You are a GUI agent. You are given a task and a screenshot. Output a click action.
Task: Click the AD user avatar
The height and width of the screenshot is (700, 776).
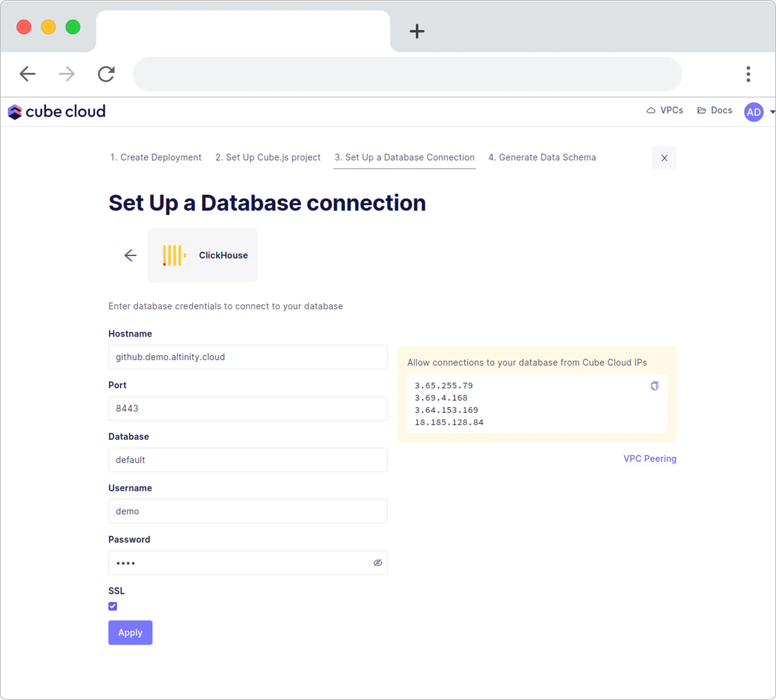[754, 112]
